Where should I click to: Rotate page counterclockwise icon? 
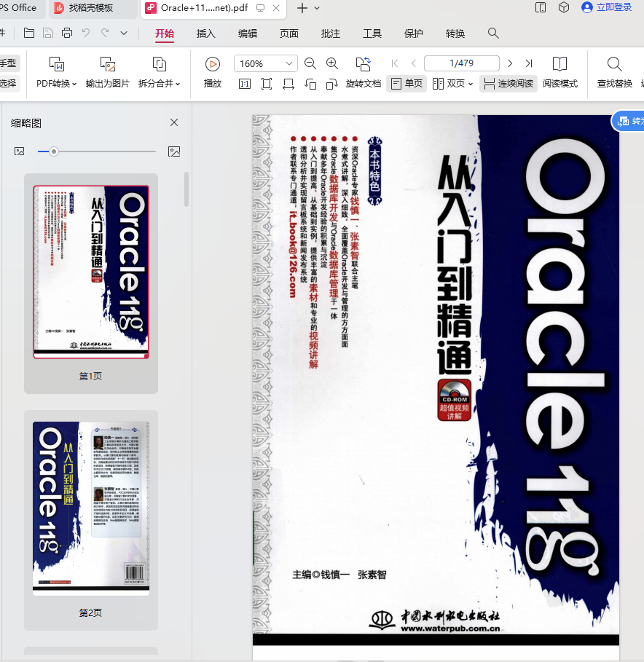310,84
